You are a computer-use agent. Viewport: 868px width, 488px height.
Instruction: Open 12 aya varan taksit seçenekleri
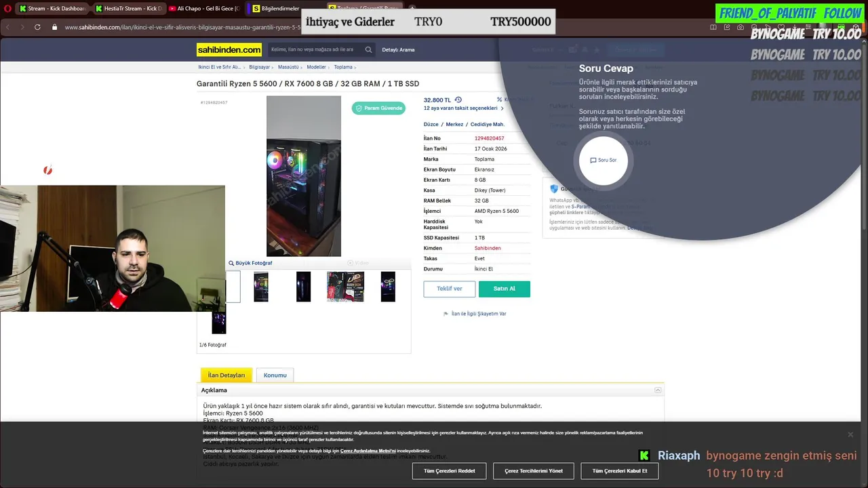[460, 108]
